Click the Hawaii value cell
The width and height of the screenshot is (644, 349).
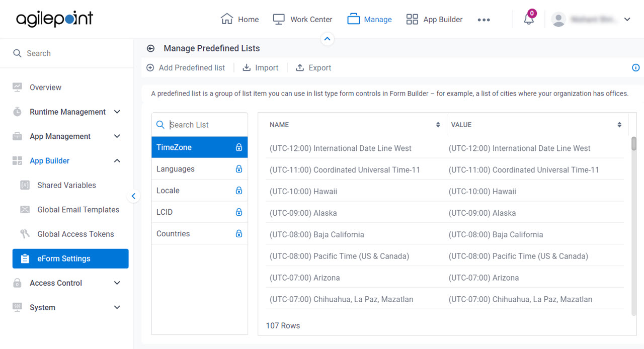[482, 192]
